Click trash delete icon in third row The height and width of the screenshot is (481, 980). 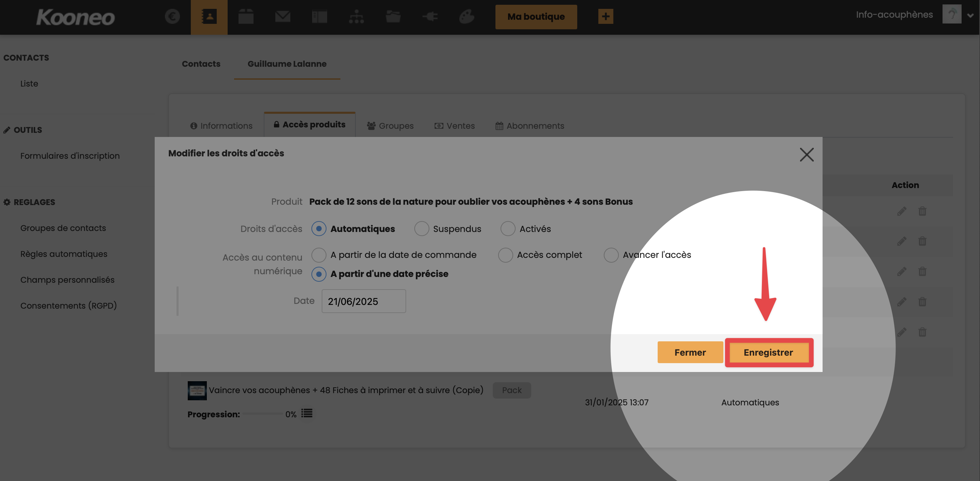(922, 271)
